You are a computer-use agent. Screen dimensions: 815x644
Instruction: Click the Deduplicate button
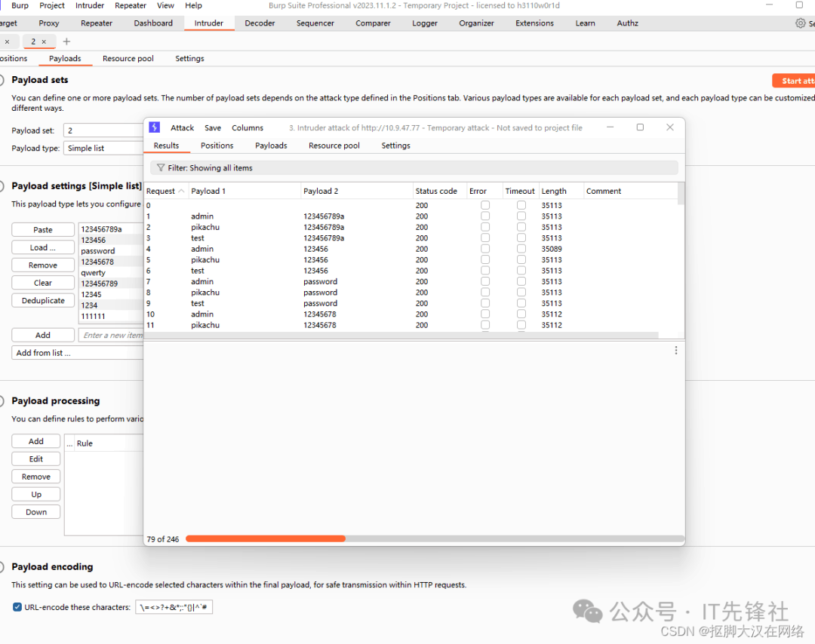point(43,300)
